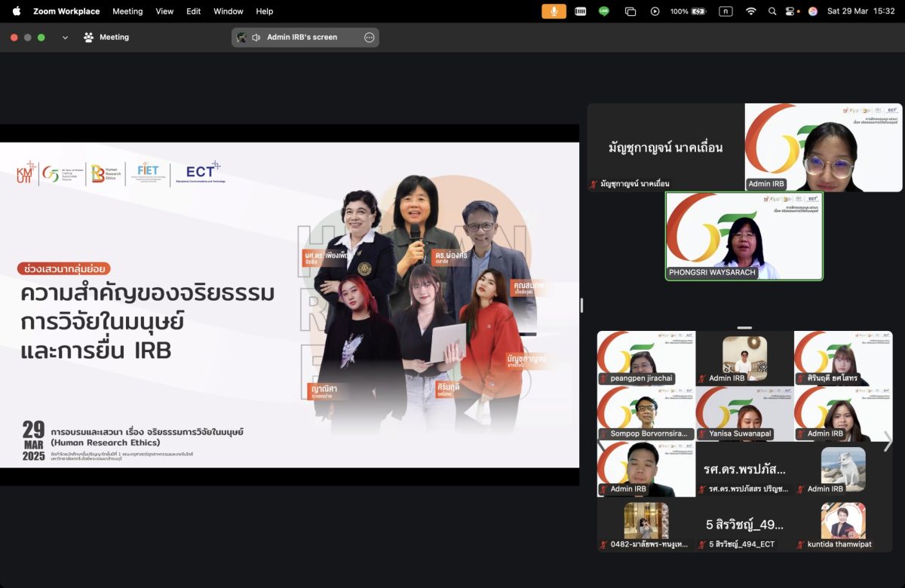The width and height of the screenshot is (905, 588).
Task: Click the boxed 'n' icon in menu bar
Action: point(726,11)
